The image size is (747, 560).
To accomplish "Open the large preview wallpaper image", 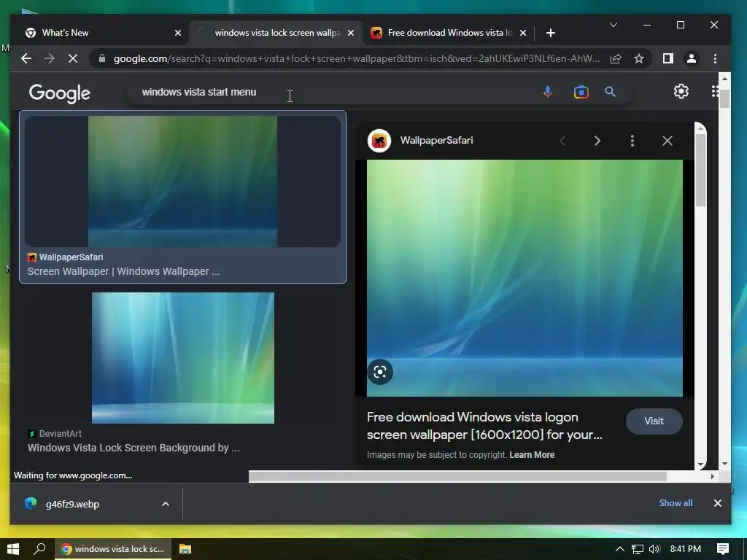I will point(525,278).
